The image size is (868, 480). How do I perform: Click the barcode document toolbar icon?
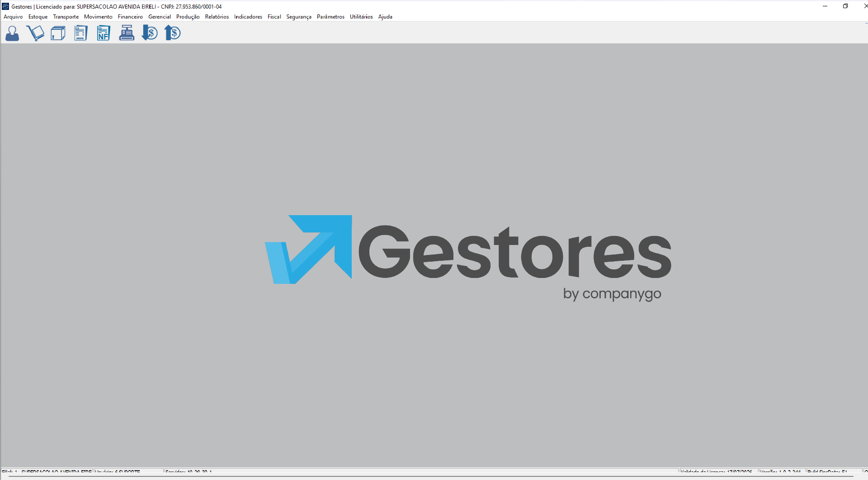(80, 33)
